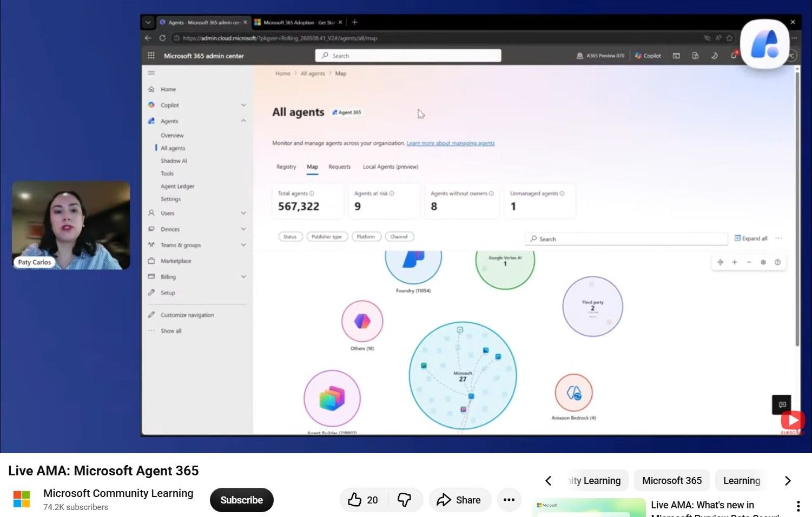Screen dimensions: 812x517
Task: Click the Microsoft 365 topic chip
Action: pos(672,481)
